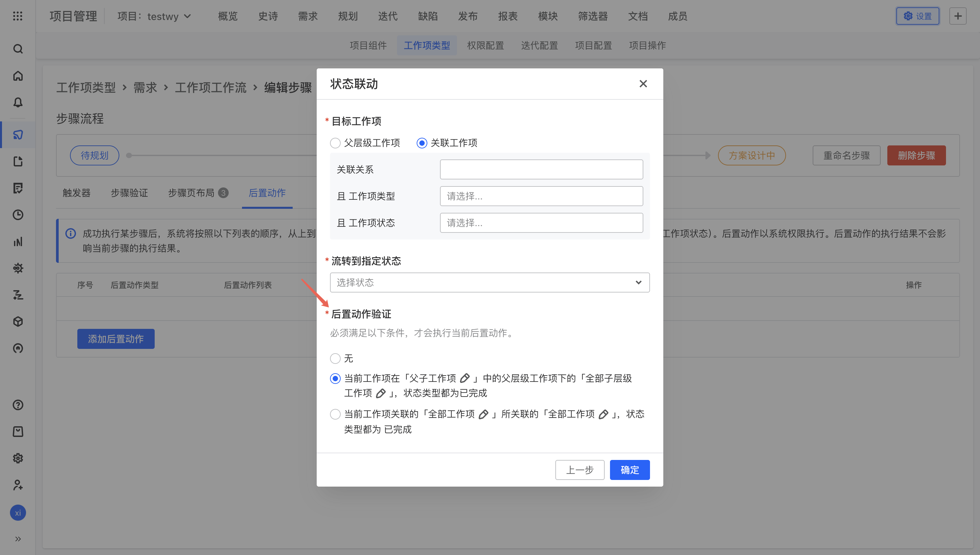Click the 重命名步骤 button
This screenshot has height=555, width=980.
coord(846,155)
